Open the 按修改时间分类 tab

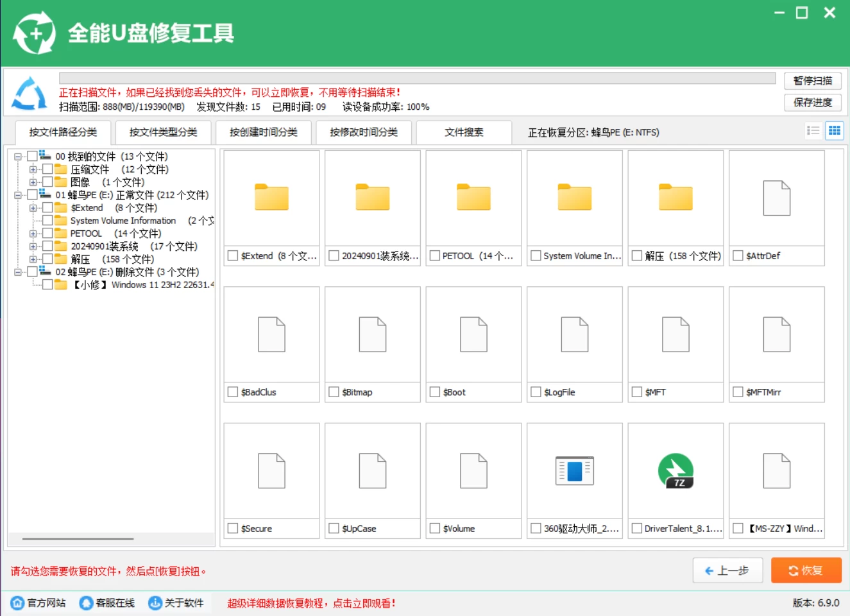(364, 132)
